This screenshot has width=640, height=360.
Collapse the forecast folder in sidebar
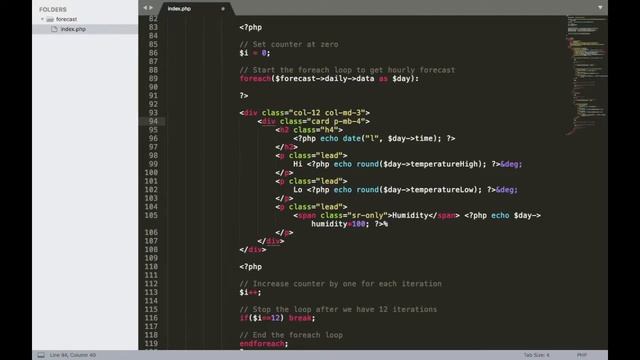point(42,19)
